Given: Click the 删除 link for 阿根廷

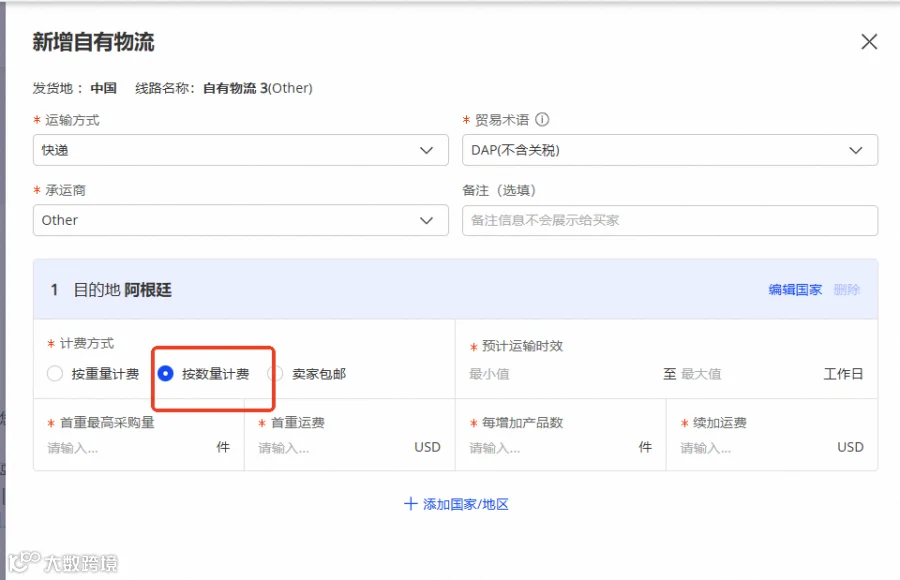Looking at the screenshot, I should (847, 290).
